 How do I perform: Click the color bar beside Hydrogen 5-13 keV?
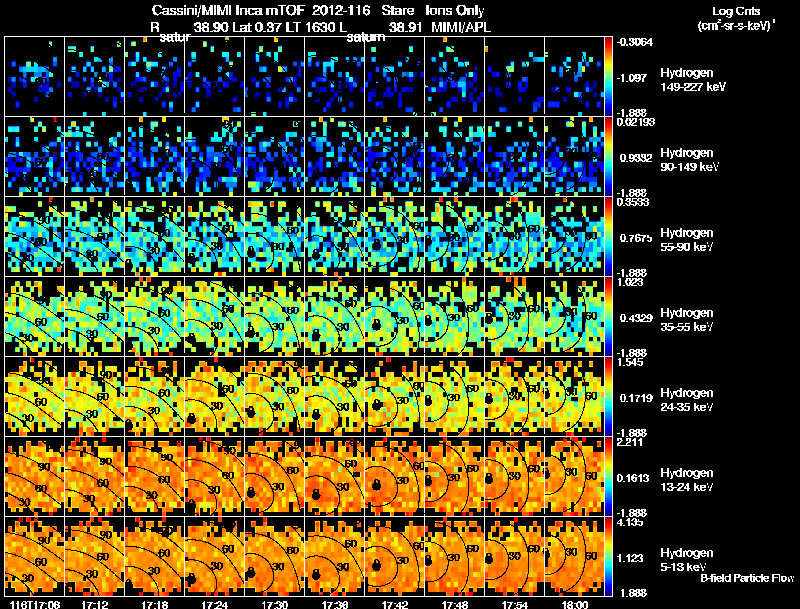(x=608, y=556)
